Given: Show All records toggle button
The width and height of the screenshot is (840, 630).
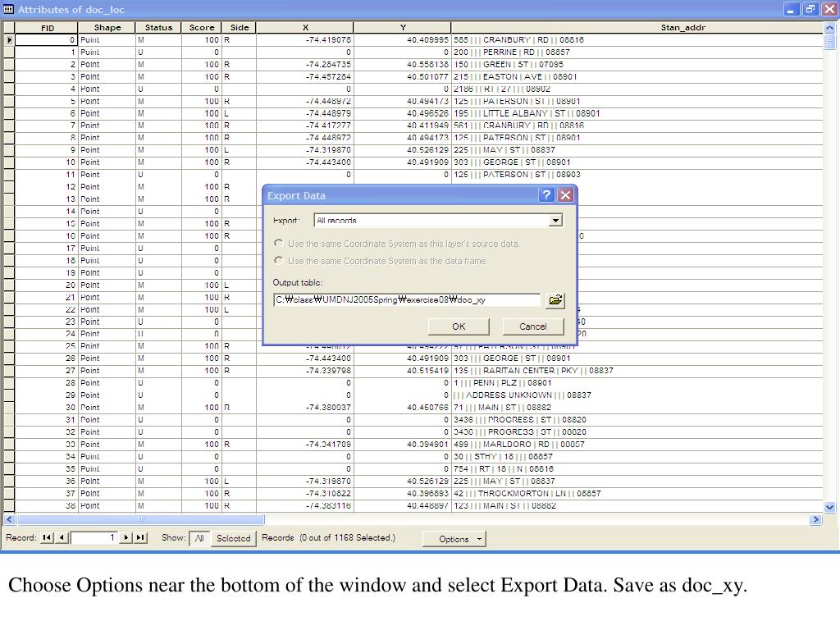Looking at the screenshot, I should [x=199, y=538].
